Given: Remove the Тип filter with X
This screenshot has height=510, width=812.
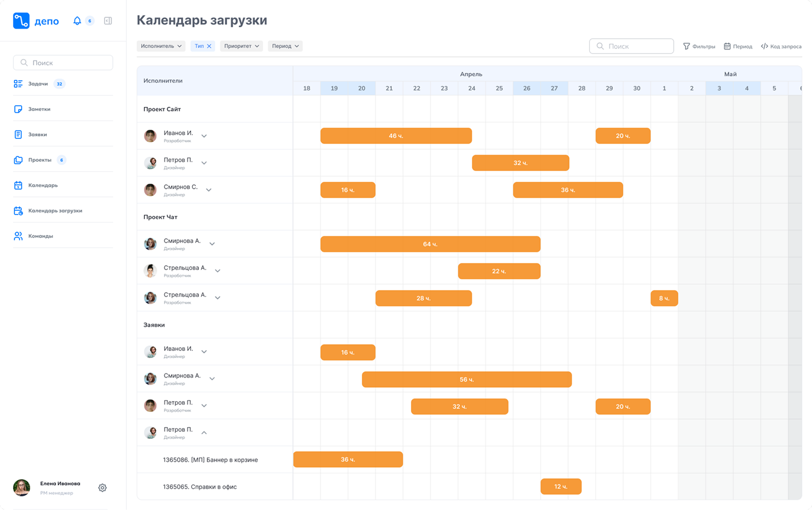Looking at the screenshot, I should (209, 46).
